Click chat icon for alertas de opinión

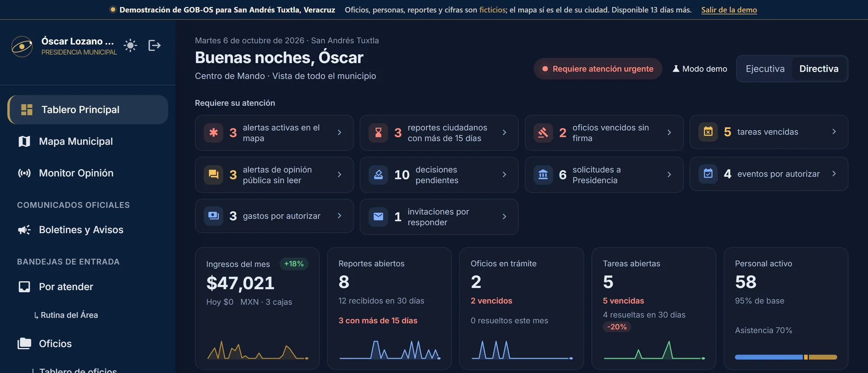click(214, 175)
